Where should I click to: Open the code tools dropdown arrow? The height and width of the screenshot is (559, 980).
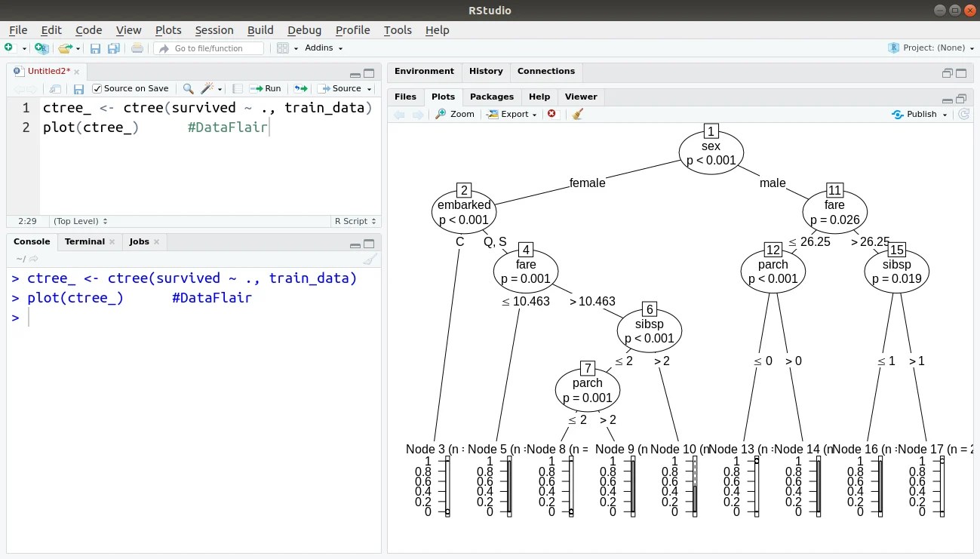[219, 89]
